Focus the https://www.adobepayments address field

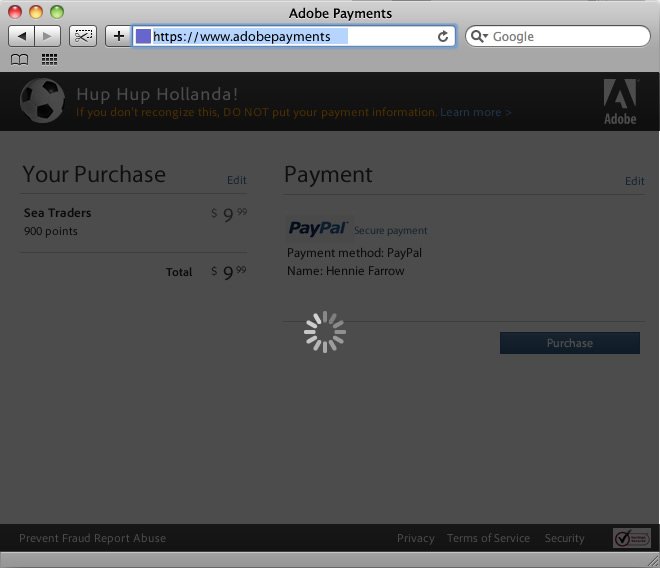click(294, 36)
